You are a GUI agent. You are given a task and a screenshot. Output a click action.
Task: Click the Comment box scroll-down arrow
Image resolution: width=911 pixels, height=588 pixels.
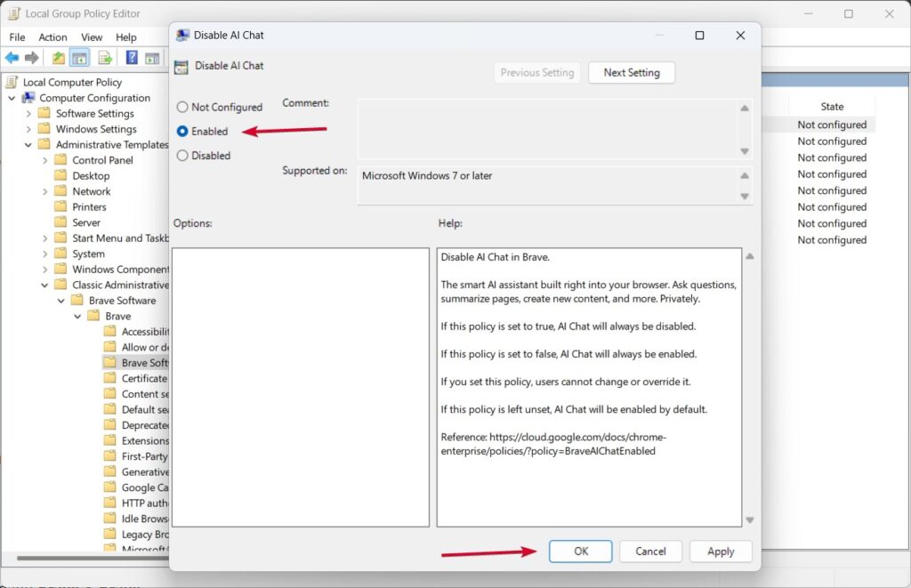pos(745,151)
